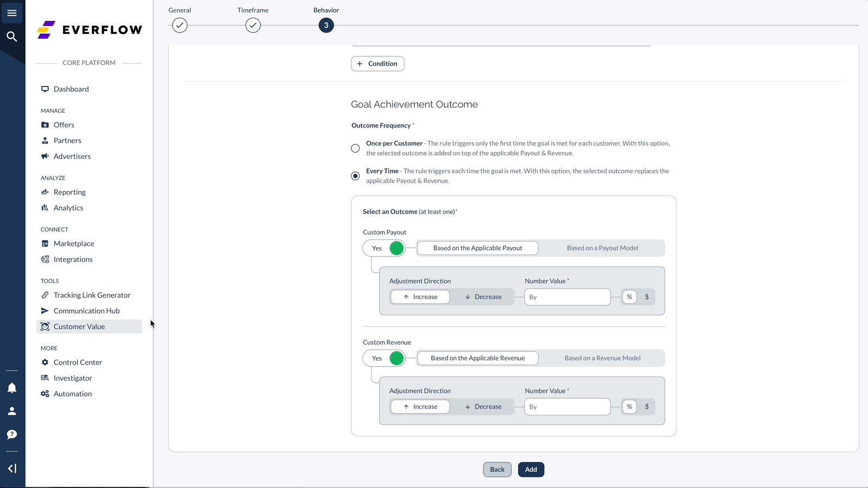Viewport: 868px width, 488px height.
Task: Click the Add button to save
Action: coord(531,470)
